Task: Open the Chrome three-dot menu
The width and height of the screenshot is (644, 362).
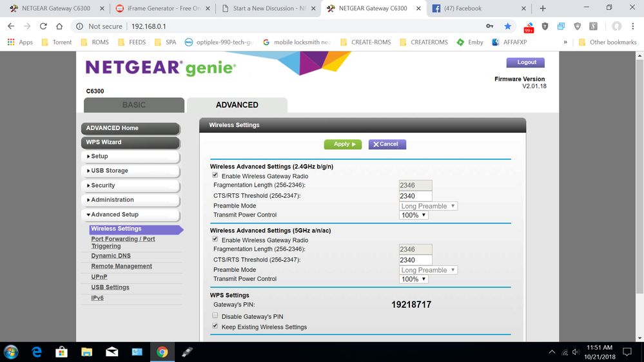Action: [x=633, y=26]
